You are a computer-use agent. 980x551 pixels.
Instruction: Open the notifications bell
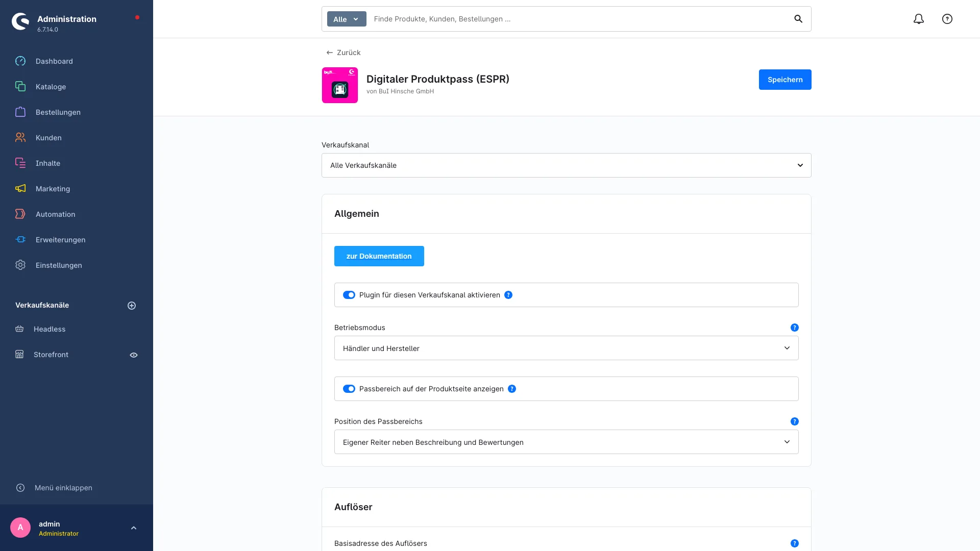pos(919,19)
